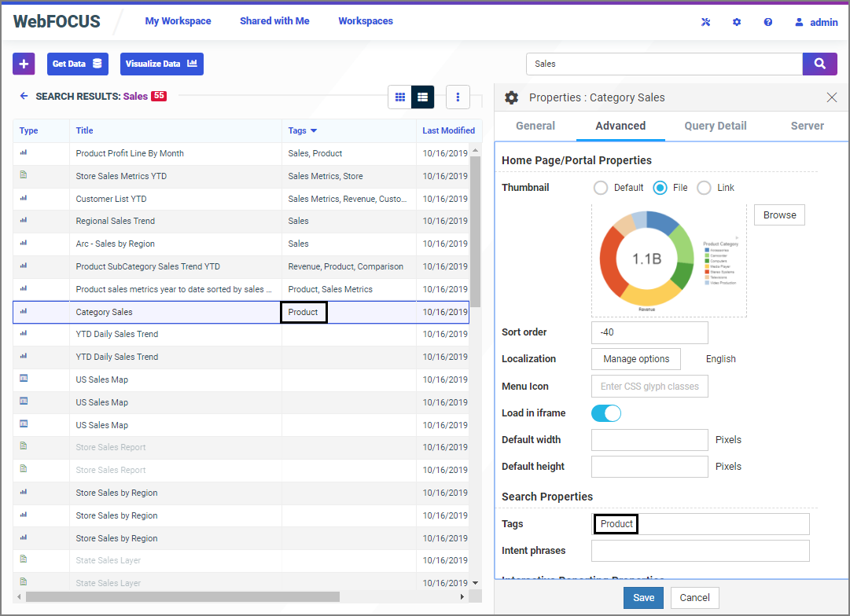This screenshot has width=850, height=616.
Task: Open the settings gear in header
Action: click(x=737, y=22)
